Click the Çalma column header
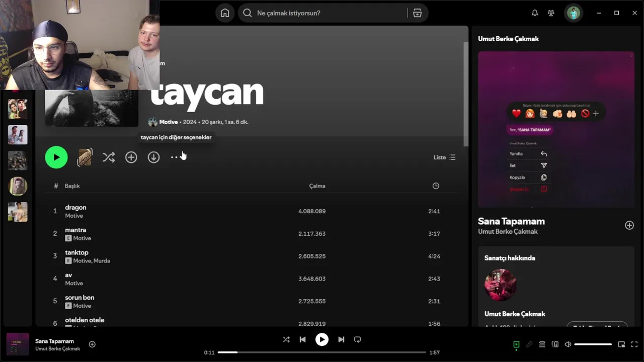Image resolution: width=644 pixels, height=362 pixels. coord(317,186)
